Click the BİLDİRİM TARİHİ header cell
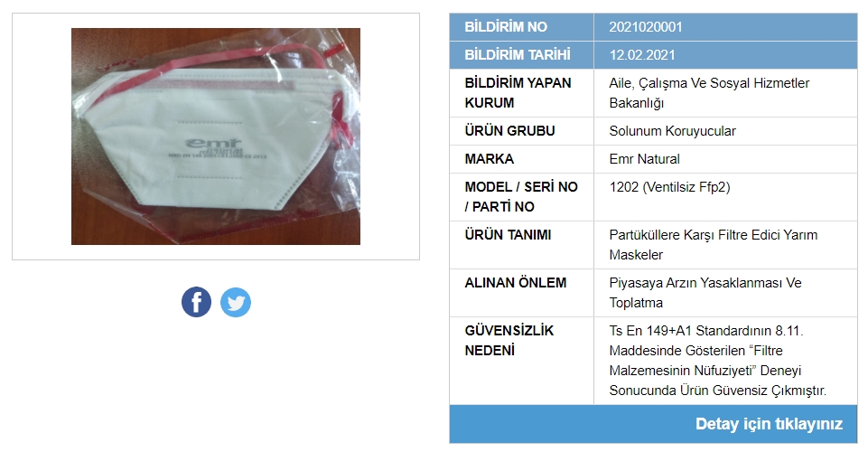This screenshot has width=868, height=452. (521, 55)
